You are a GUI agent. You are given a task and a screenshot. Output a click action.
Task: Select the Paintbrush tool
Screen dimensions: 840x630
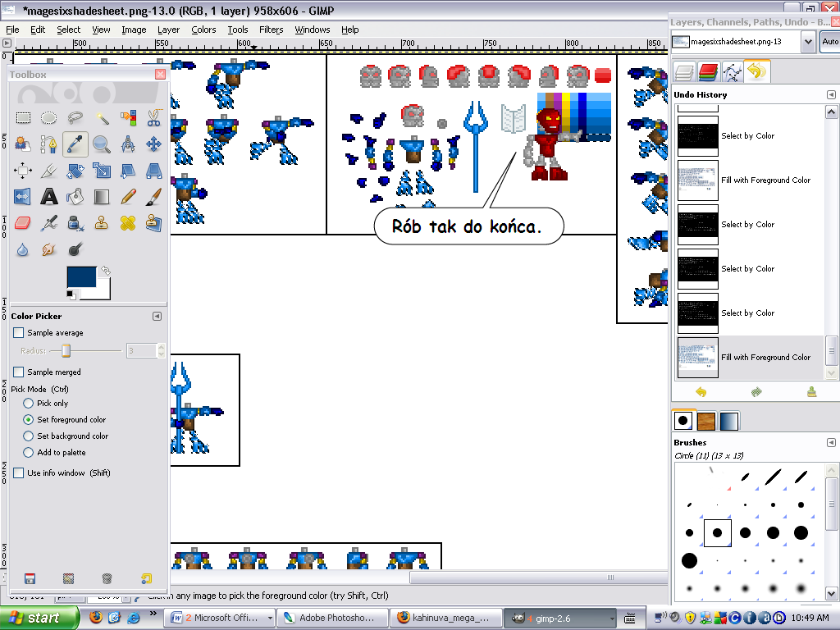153,197
